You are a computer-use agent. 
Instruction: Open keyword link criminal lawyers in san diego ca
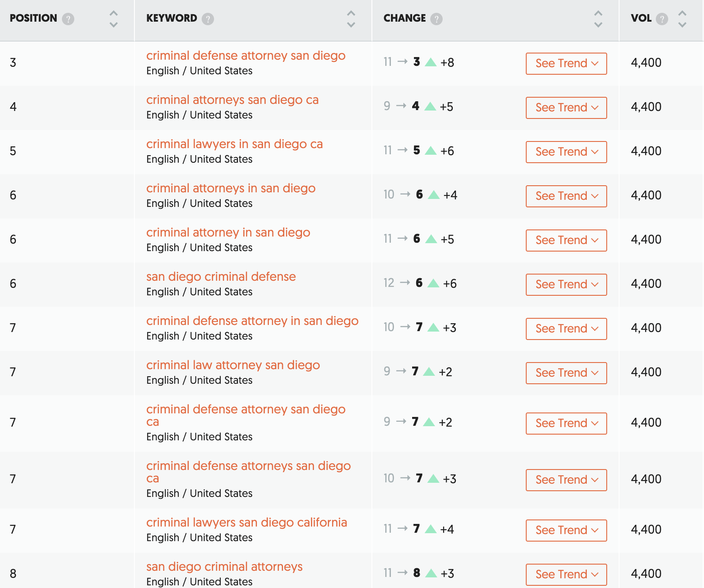coord(234,144)
